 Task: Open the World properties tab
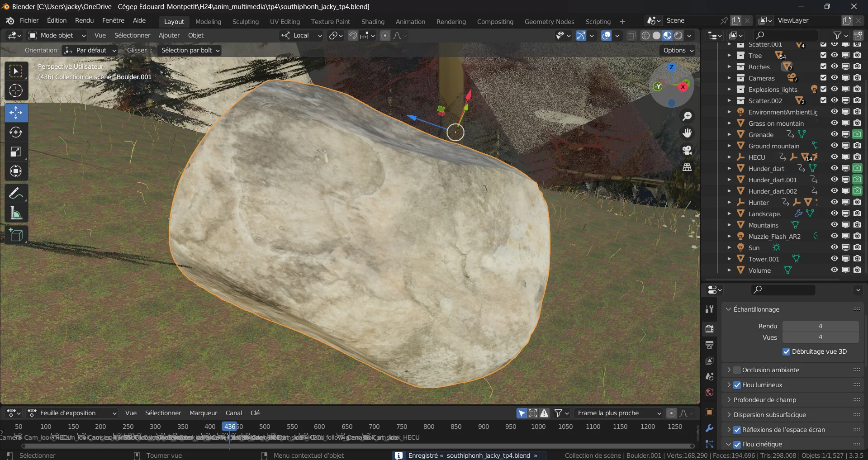pyautogui.click(x=709, y=392)
